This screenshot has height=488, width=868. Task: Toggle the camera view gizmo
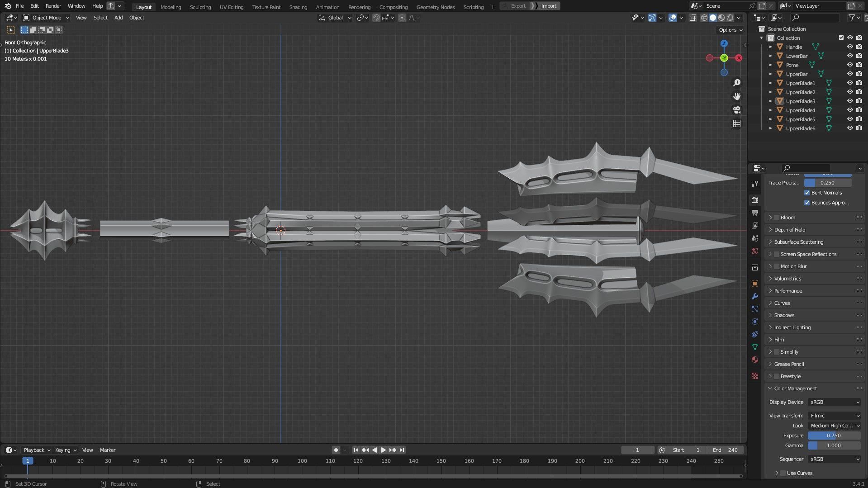(737, 110)
